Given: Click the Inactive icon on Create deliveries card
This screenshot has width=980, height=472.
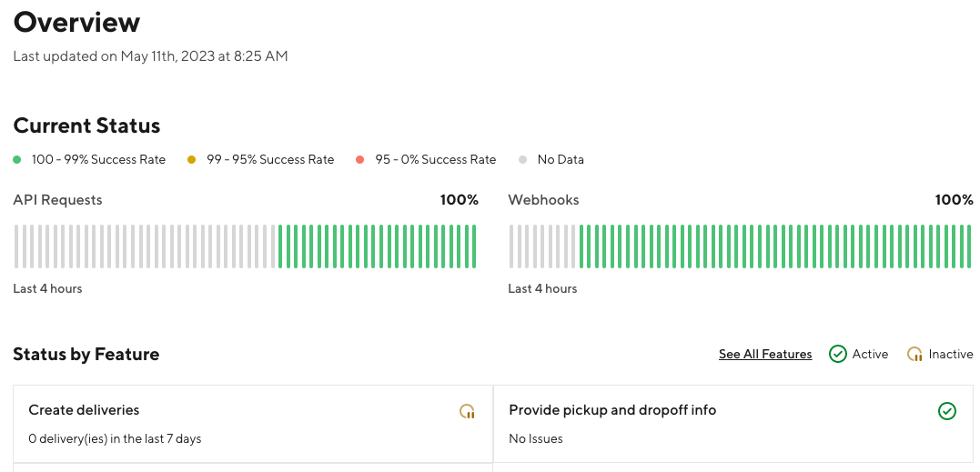Looking at the screenshot, I should (x=467, y=411).
